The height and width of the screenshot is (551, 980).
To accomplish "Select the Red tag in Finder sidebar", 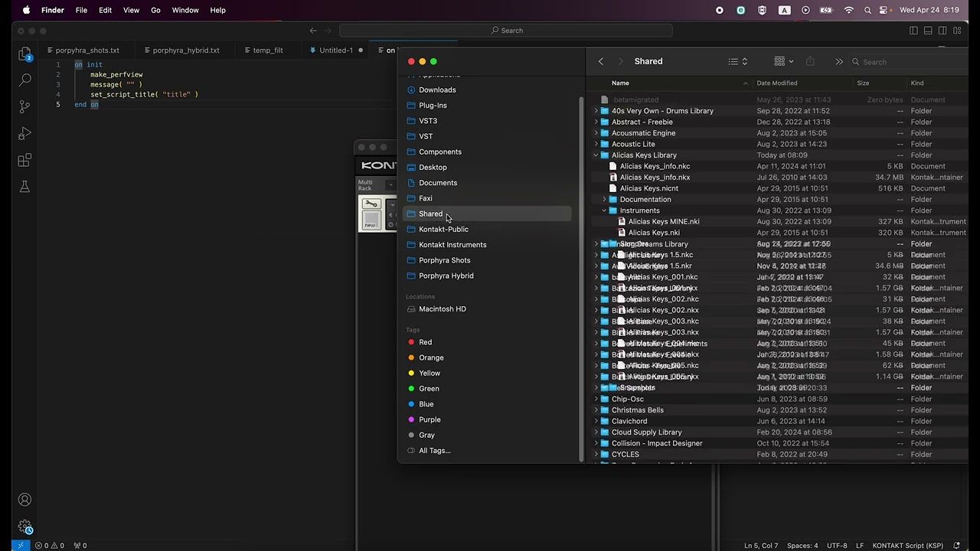I will pos(425,342).
